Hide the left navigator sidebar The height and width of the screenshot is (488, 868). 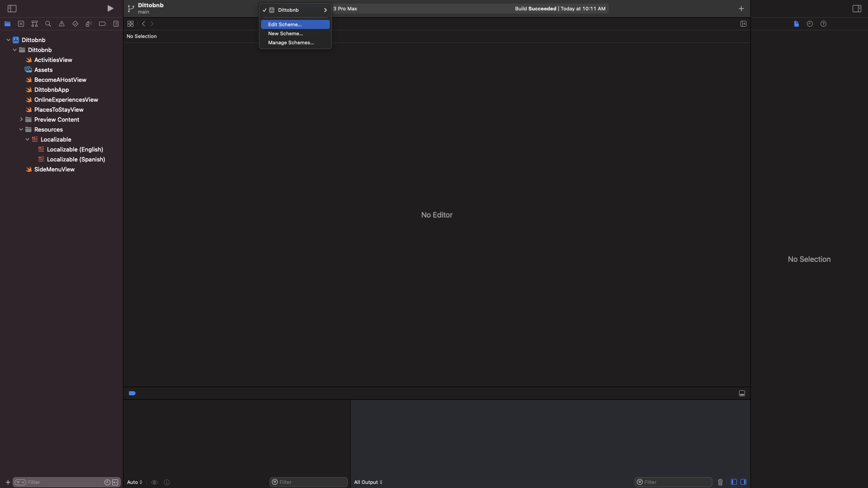[x=12, y=8]
